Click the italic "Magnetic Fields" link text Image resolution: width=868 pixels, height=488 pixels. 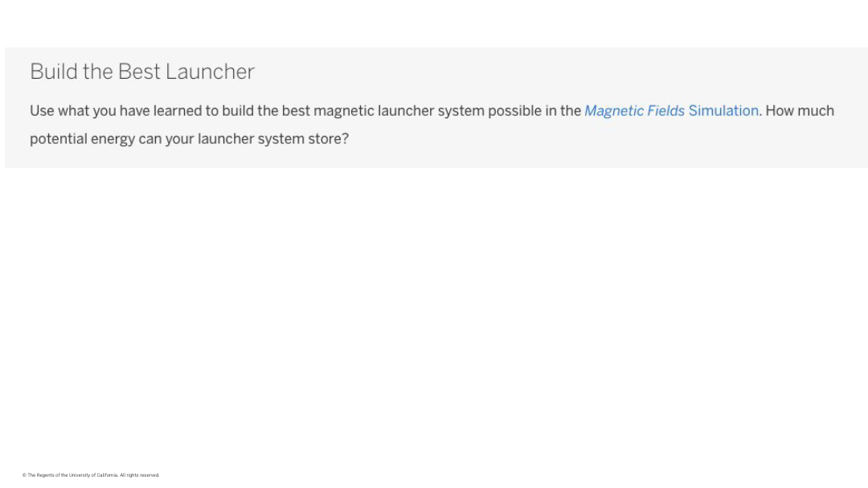point(634,111)
